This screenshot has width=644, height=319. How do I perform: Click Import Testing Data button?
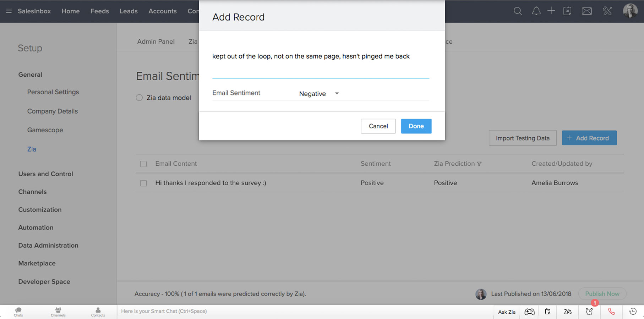[523, 138]
